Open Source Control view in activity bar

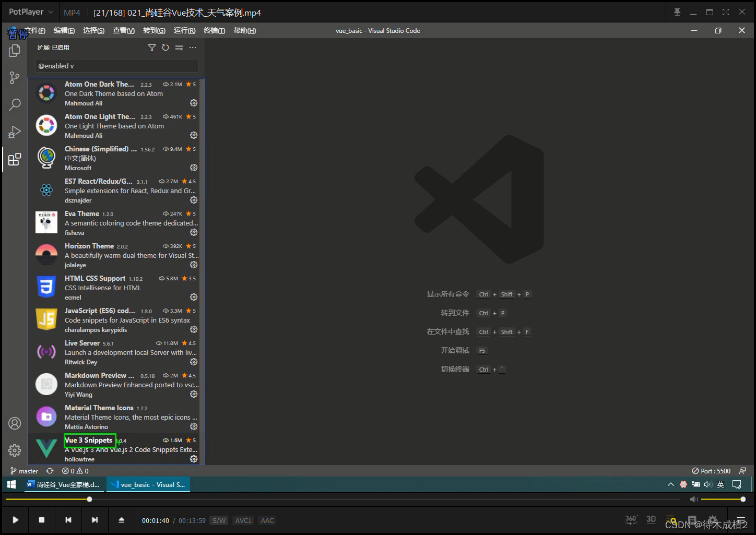point(15,78)
